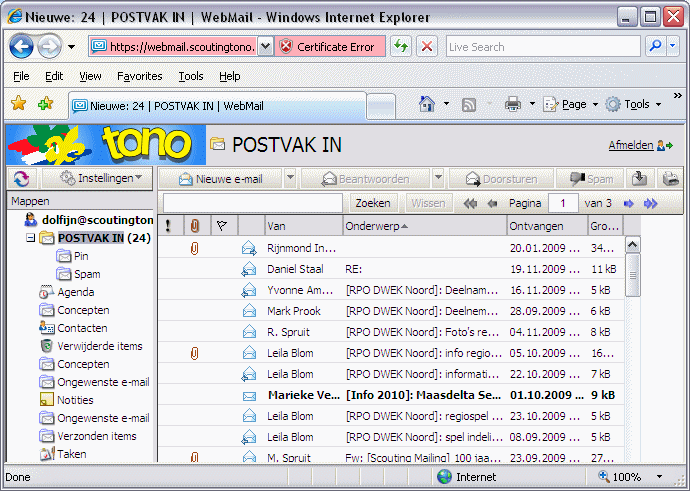Click the Certificate Error warning
This screenshot has width=690, height=491.
327,46
